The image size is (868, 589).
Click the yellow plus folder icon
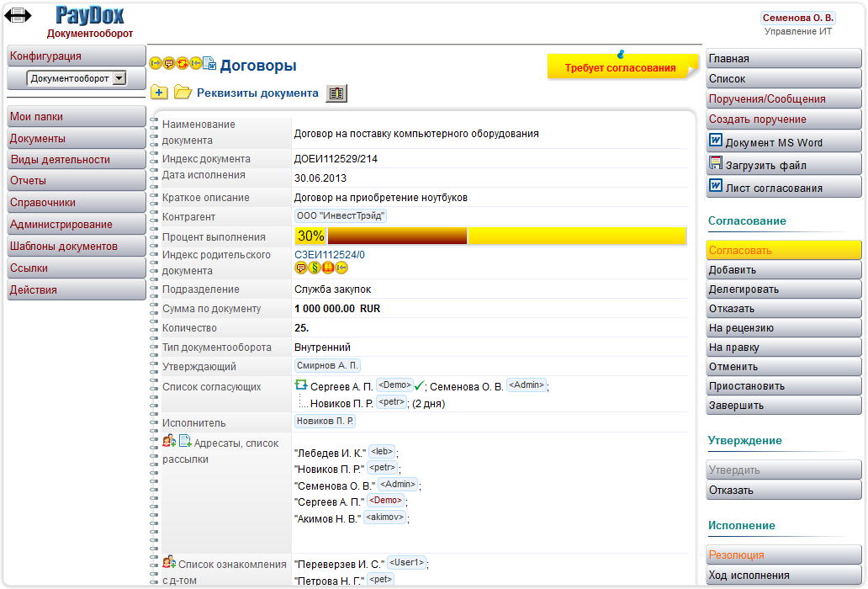click(x=159, y=93)
